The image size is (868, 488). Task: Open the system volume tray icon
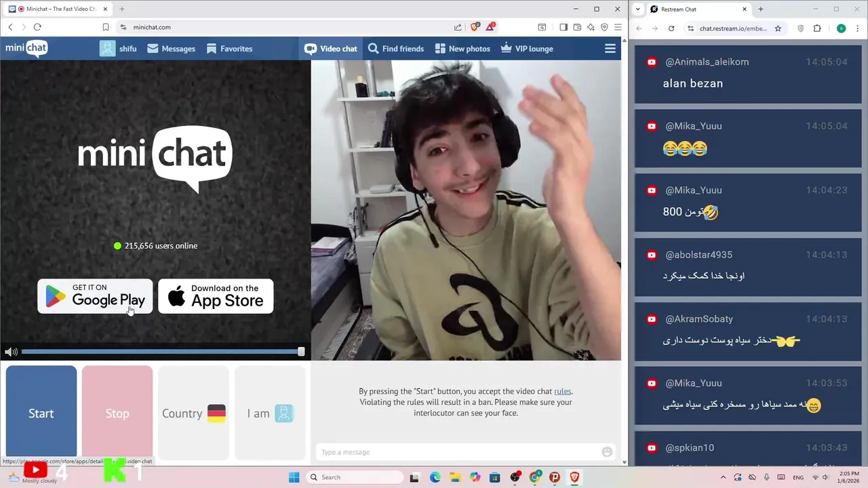(825, 477)
